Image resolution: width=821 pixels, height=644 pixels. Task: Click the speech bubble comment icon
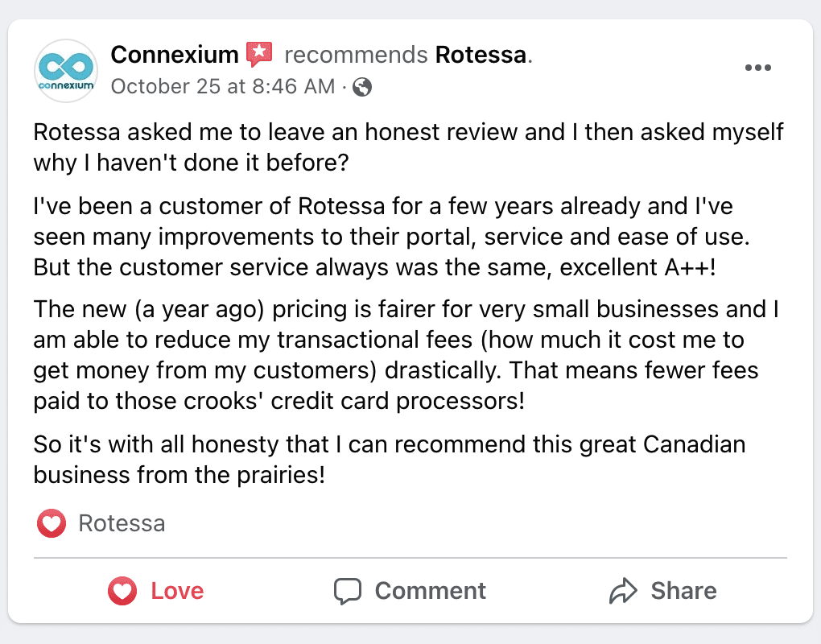(x=348, y=591)
